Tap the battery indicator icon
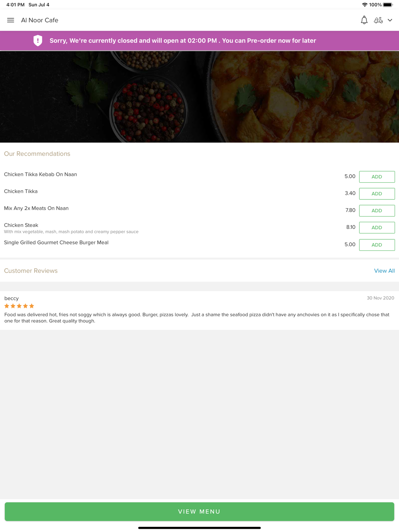The width and height of the screenshot is (399, 532). [388, 5]
